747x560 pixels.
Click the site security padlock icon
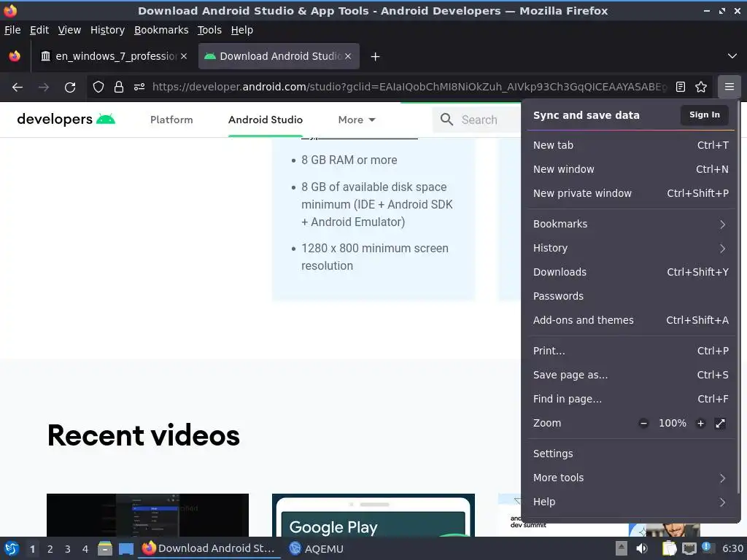click(119, 87)
